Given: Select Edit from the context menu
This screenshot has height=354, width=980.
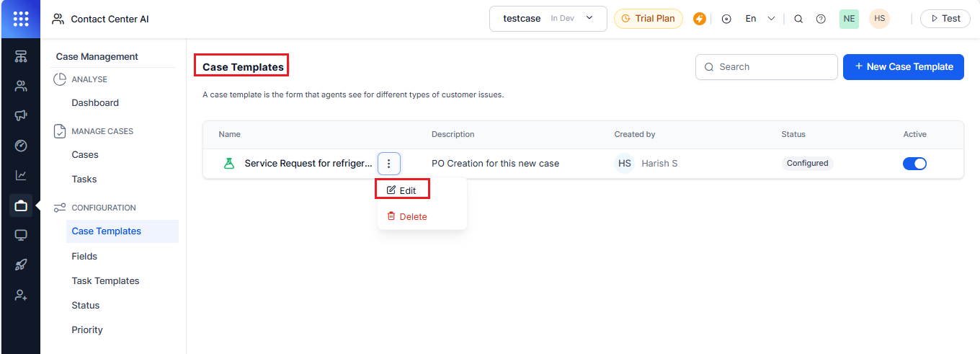Looking at the screenshot, I should 402,190.
